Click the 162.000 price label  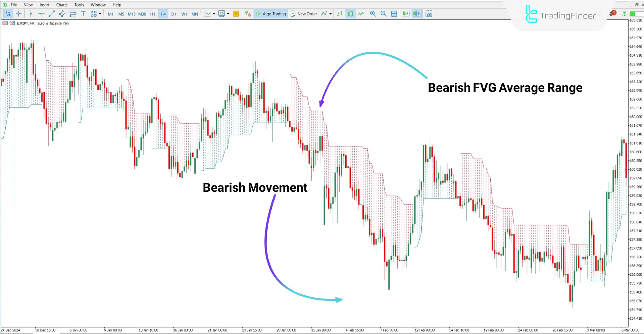(636, 117)
